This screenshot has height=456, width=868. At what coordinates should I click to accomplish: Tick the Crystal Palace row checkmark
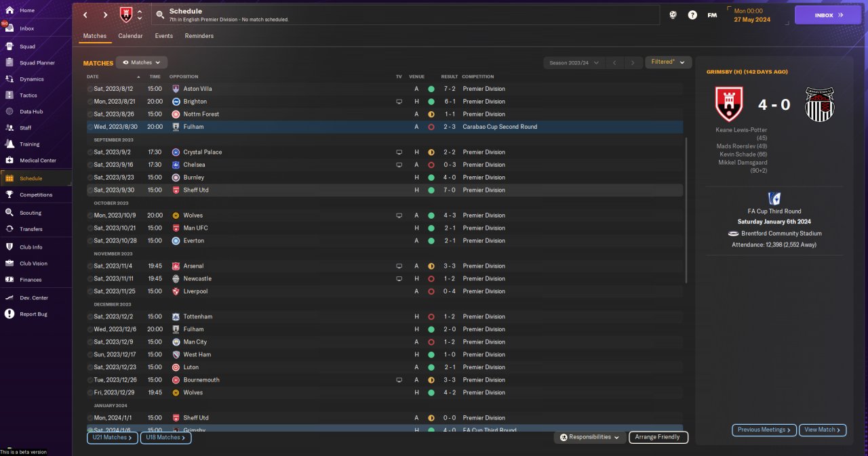click(90, 152)
